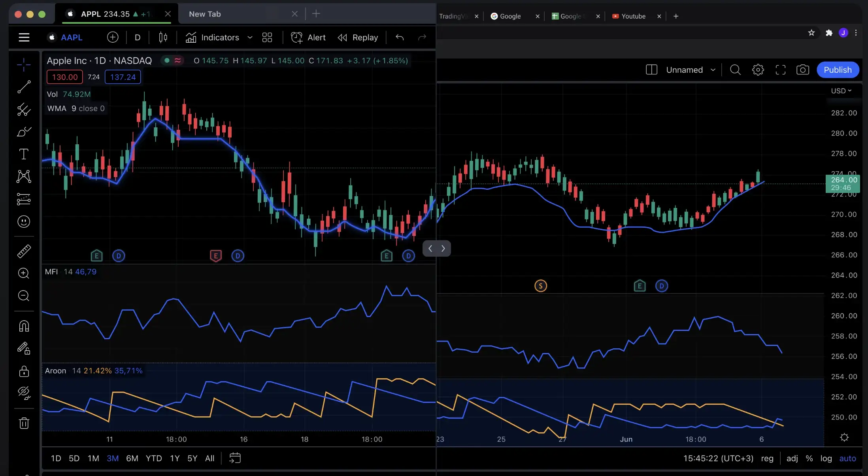Image resolution: width=868 pixels, height=476 pixels.
Task: Take a chart snapshot with camera
Action: (x=802, y=70)
